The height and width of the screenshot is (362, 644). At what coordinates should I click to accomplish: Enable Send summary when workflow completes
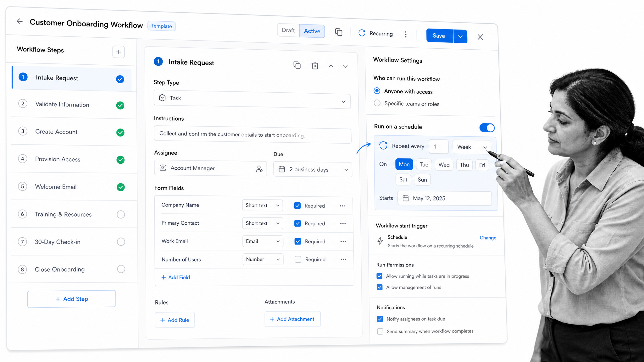coord(380,332)
